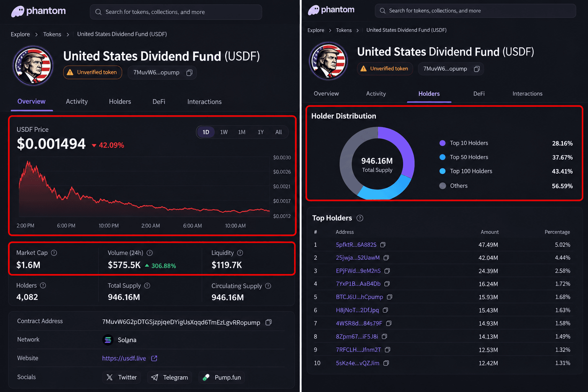Screen dimensions: 588x392
Task: Open the Activity tab in left panel
Action: 77,101
